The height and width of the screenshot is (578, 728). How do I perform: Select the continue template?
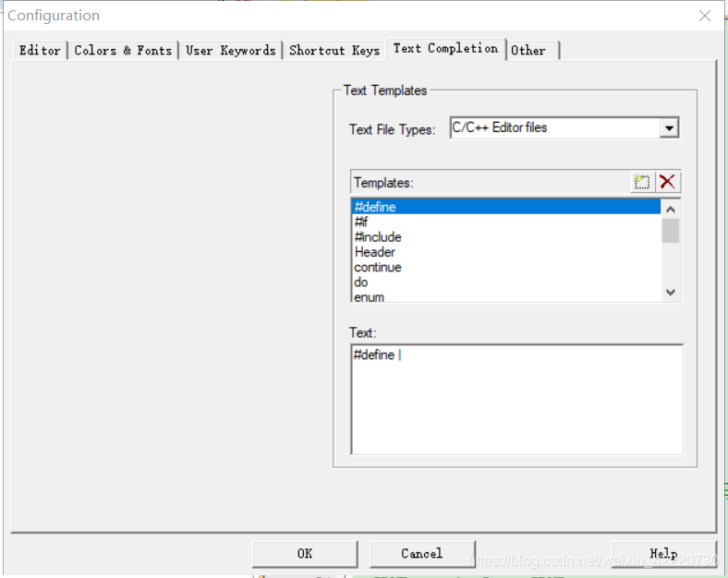click(x=506, y=267)
